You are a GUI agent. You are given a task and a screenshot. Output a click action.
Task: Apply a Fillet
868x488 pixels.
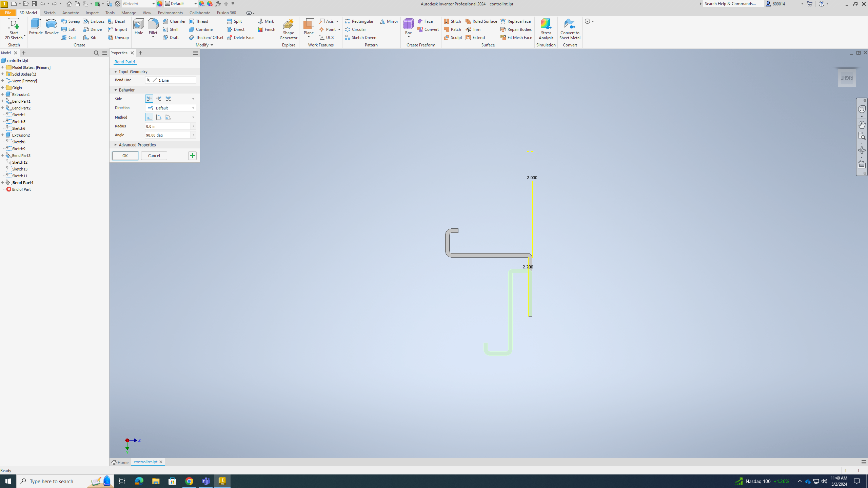153,27
